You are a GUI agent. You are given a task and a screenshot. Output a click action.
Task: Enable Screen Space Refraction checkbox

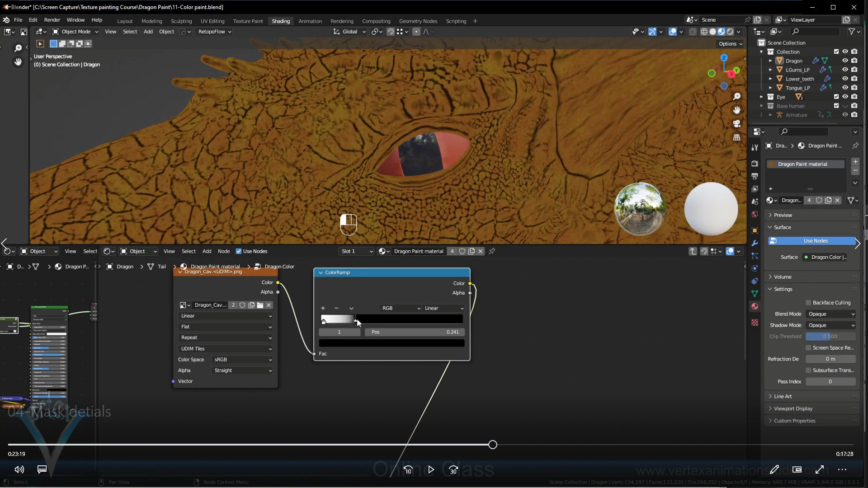808,348
